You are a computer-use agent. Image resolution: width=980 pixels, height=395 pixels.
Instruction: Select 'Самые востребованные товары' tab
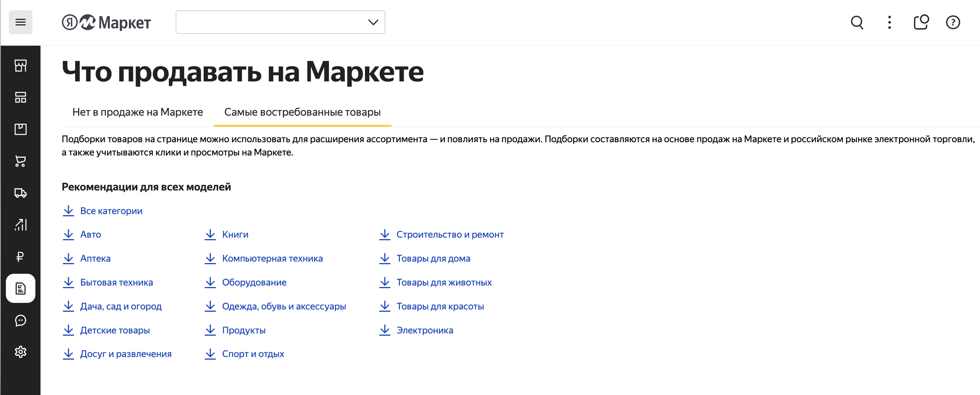[302, 112]
